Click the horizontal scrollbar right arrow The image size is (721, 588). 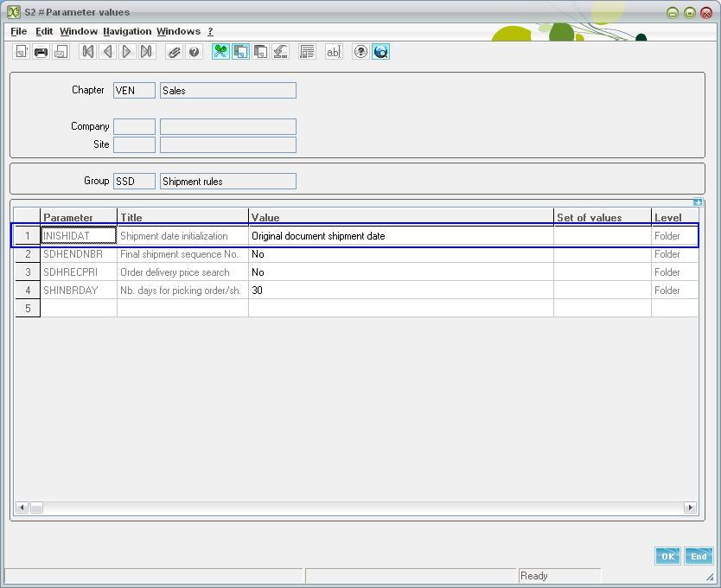coord(690,508)
